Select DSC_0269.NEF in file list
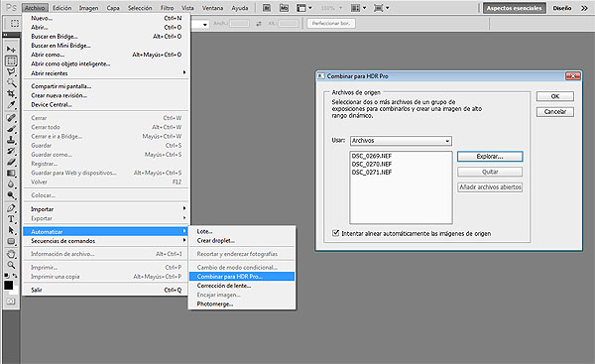 pos(372,156)
